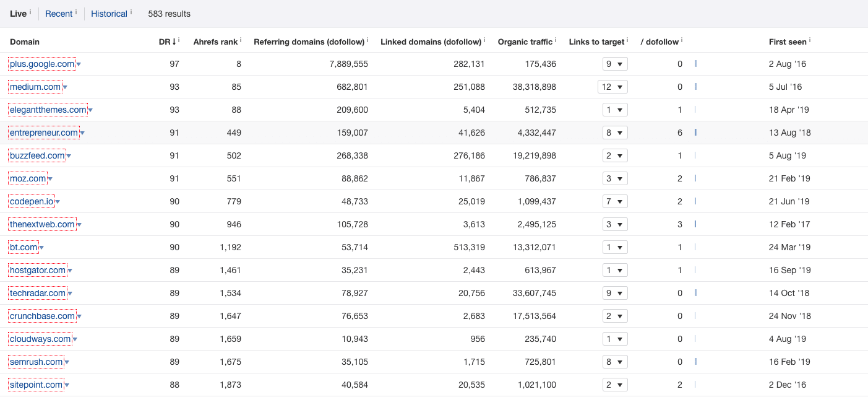The width and height of the screenshot is (868, 397).
Task: Switch to the Live tab
Action: pos(18,14)
